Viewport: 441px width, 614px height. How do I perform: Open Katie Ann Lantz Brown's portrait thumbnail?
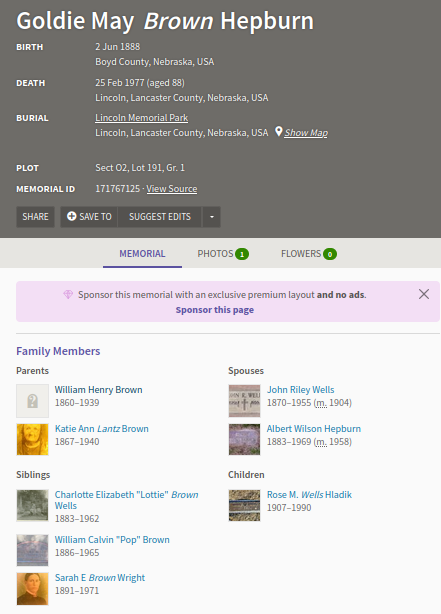pos(33,439)
